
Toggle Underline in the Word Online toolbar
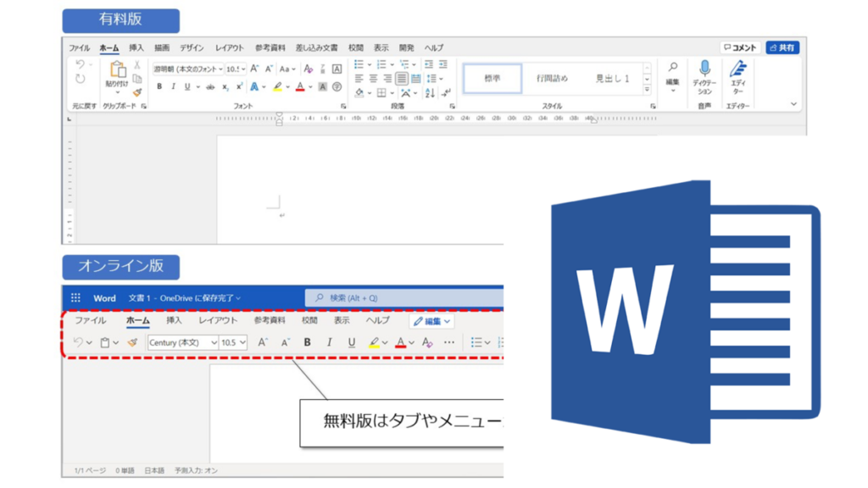click(x=351, y=342)
